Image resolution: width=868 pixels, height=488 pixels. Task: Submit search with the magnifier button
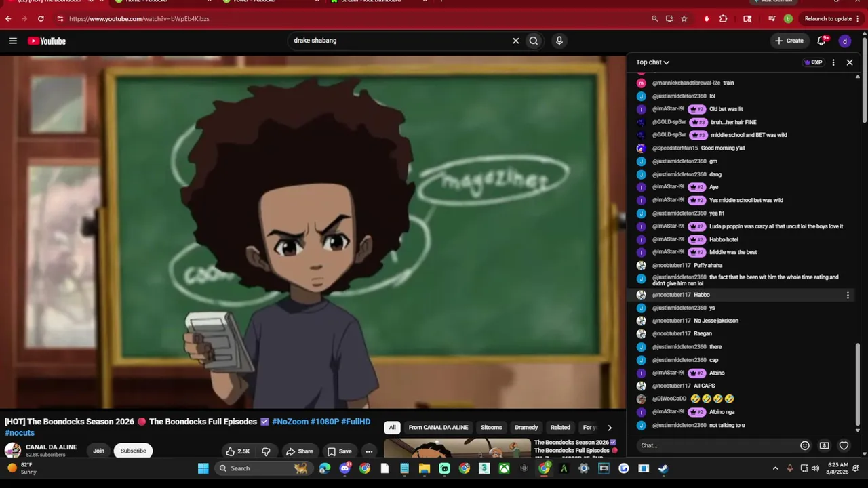[x=534, y=41]
